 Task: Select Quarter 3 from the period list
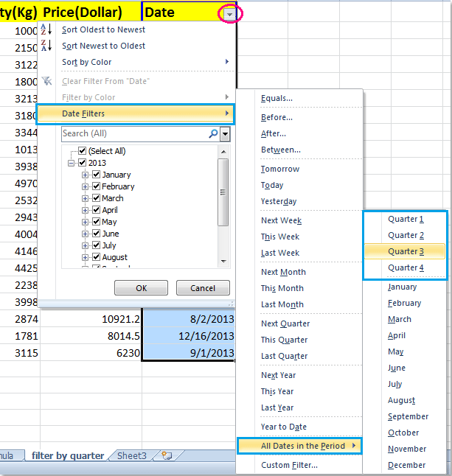click(x=406, y=251)
